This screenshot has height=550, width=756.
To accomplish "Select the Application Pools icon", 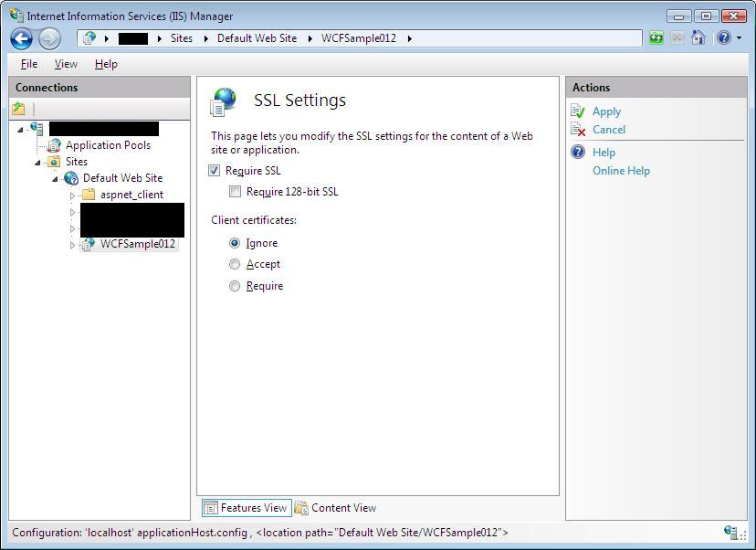I will 54,145.
